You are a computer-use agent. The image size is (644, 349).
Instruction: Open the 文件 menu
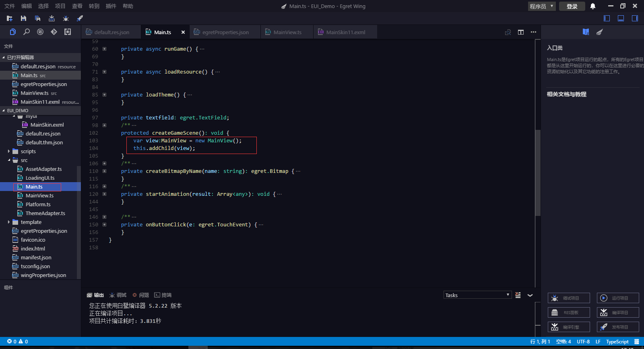10,6
